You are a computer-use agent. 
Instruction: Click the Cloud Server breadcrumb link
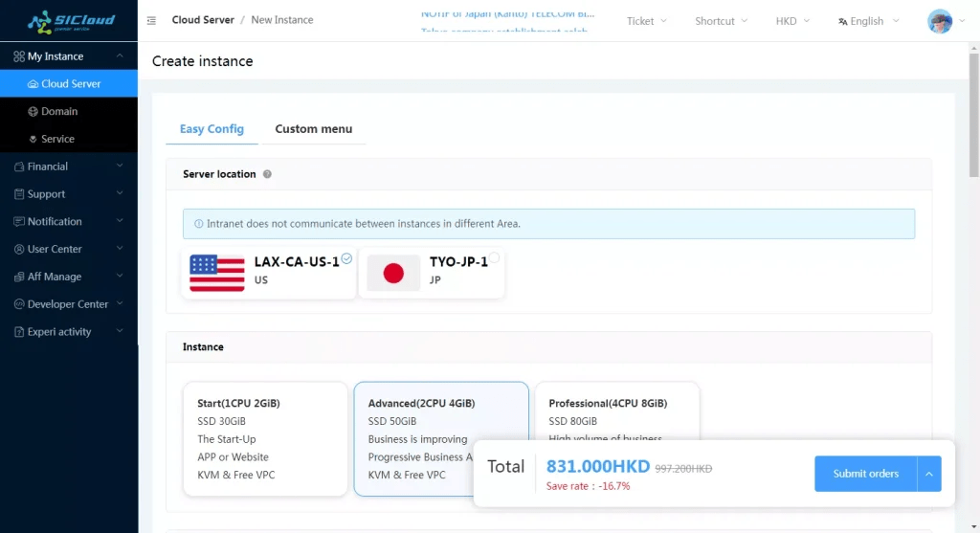point(203,20)
